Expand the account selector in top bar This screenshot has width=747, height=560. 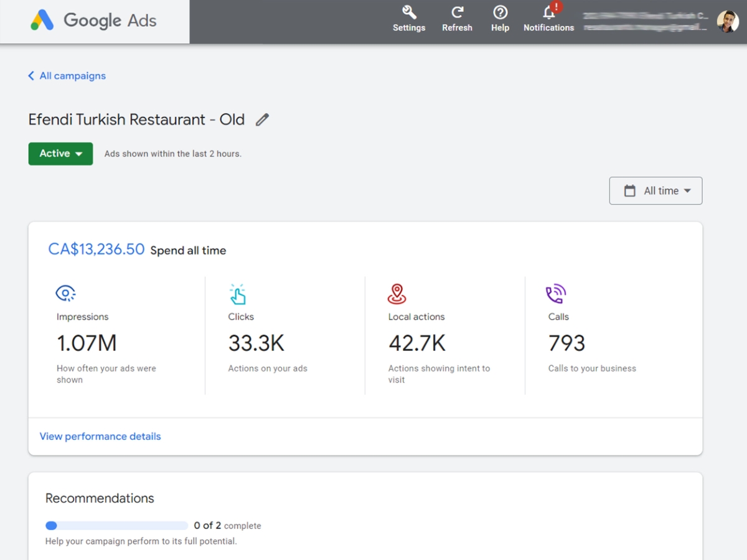point(644,21)
